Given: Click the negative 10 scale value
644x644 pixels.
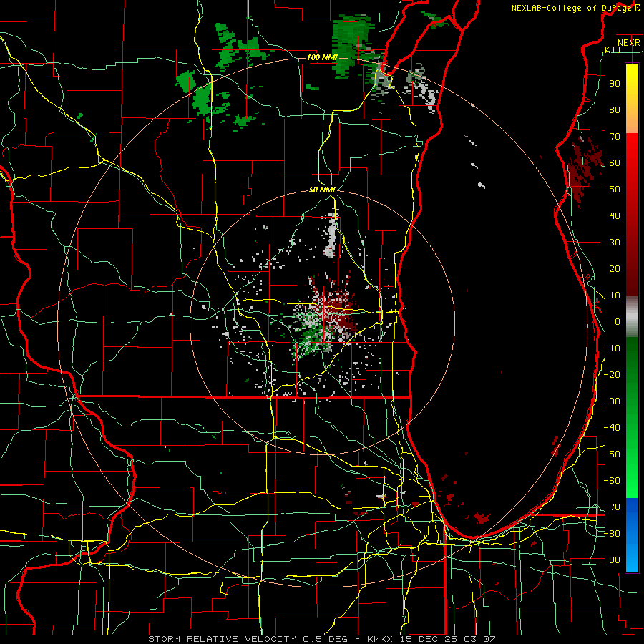Looking at the screenshot, I should point(612,348).
